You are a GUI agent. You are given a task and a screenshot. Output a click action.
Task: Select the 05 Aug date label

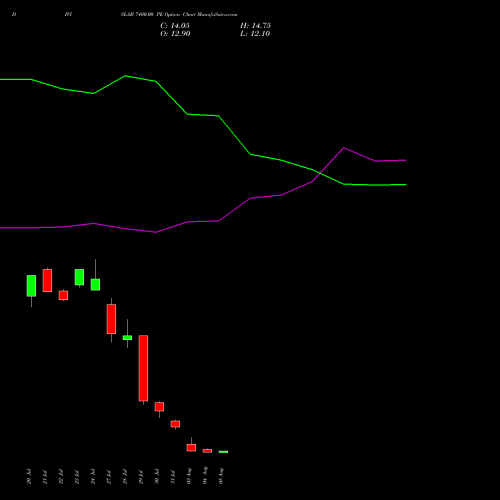221,476
